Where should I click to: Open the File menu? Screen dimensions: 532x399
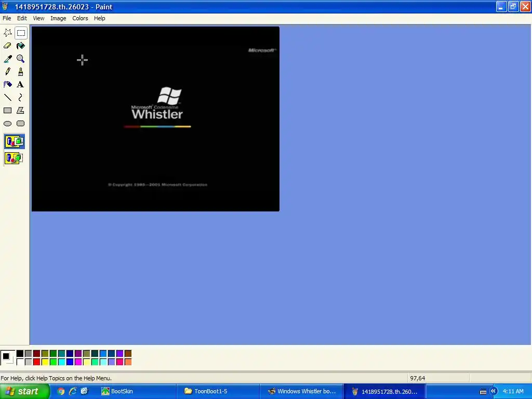click(x=7, y=18)
